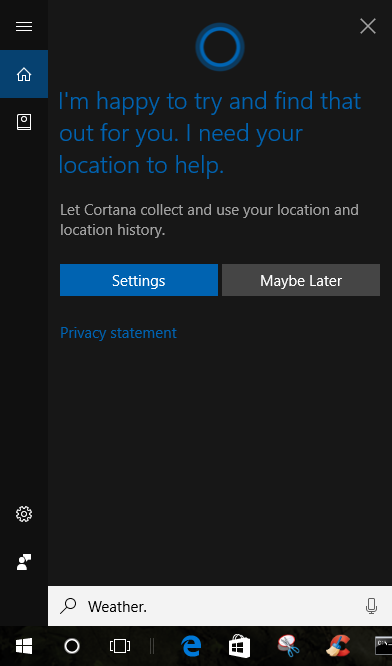Open CCleaner from taskbar
This screenshot has width=392, height=666.
click(x=337, y=646)
